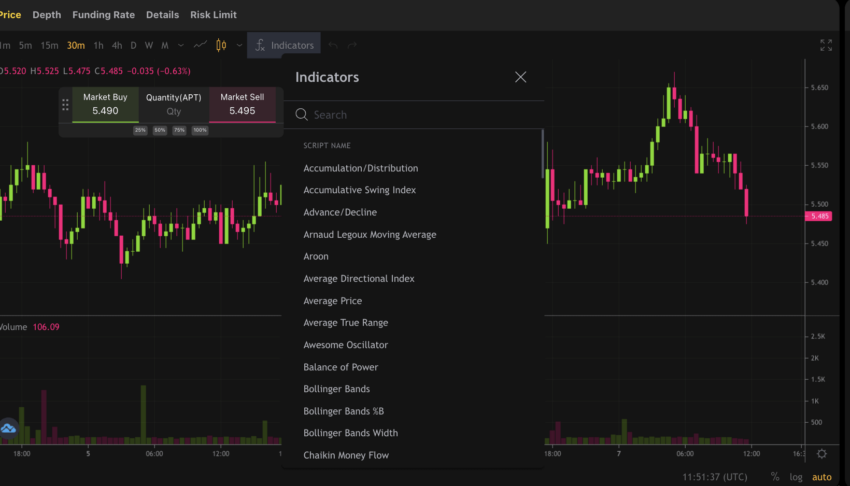This screenshot has width=850, height=486.
Task: Select the 30m timeframe
Action: 76,46
